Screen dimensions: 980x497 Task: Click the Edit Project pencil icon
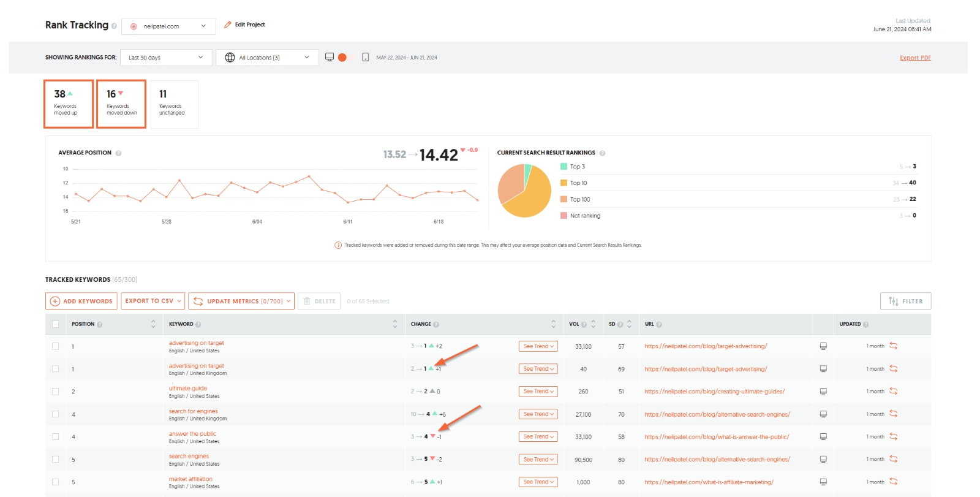pyautogui.click(x=228, y=25)
